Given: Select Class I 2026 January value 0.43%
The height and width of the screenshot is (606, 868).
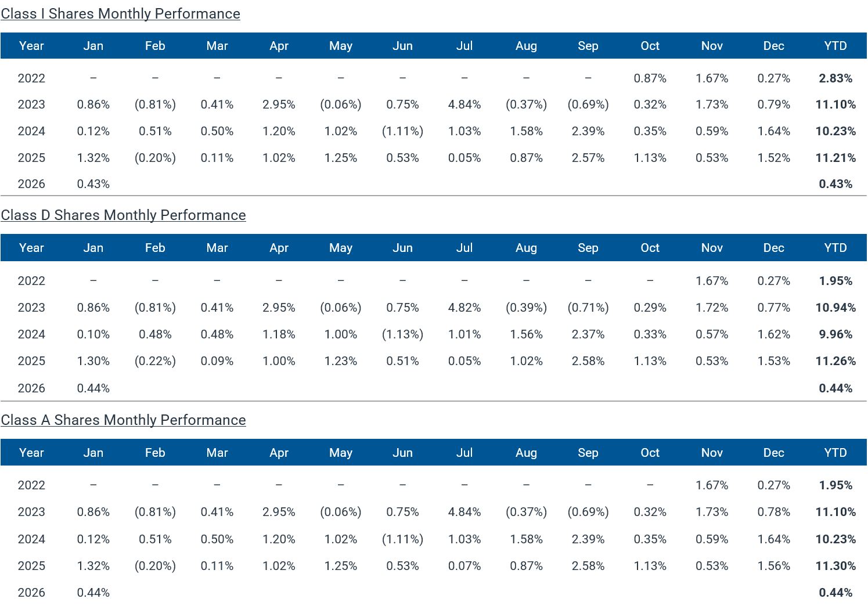Looking at the screenshot, I should (93, 184).
